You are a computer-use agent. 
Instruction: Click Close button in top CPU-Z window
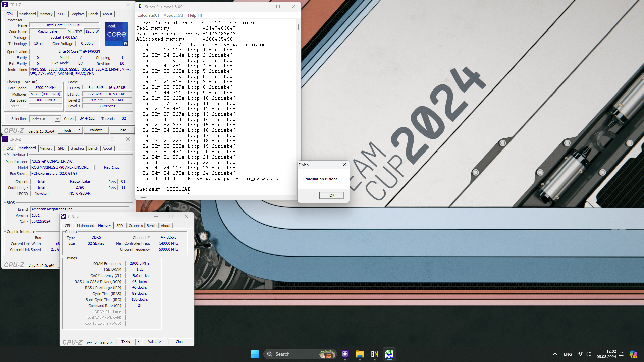(122, 130)
